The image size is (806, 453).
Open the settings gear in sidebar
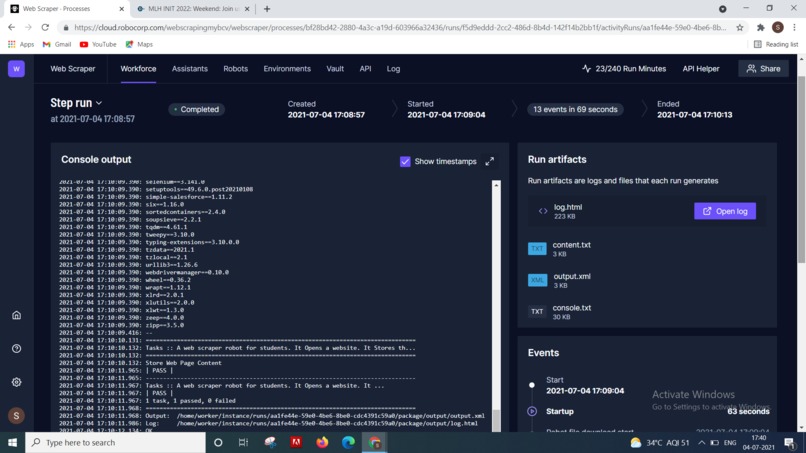16,382
